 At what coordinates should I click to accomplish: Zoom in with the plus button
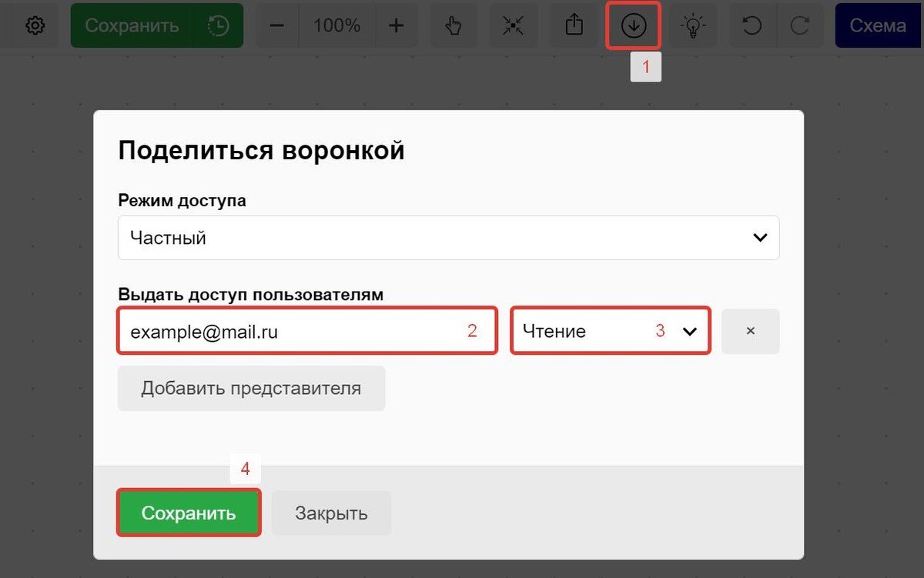(x=396, y=25)
